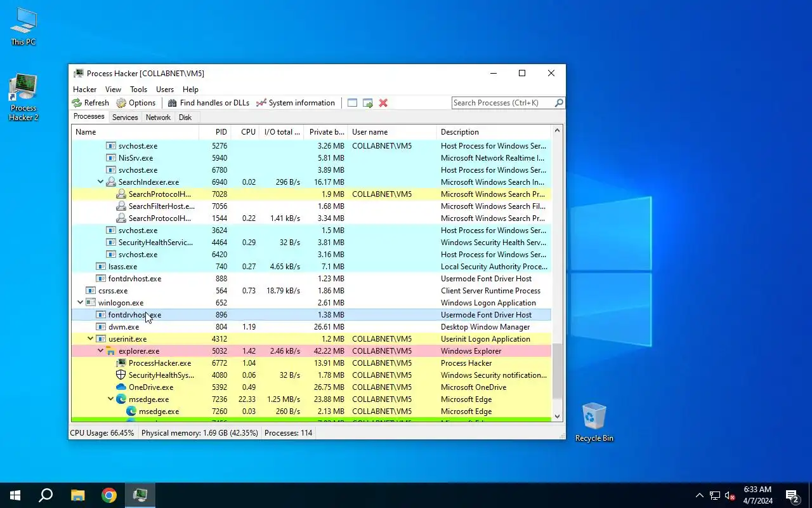Click the lsass.exe process icon
812x508 pixels.
(x=101, y=267)
